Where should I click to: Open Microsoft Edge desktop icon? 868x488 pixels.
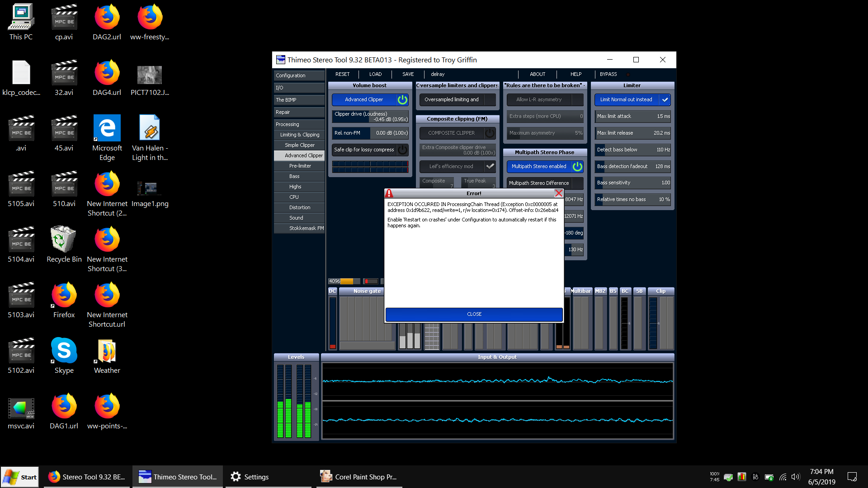[x=107, y=138]
